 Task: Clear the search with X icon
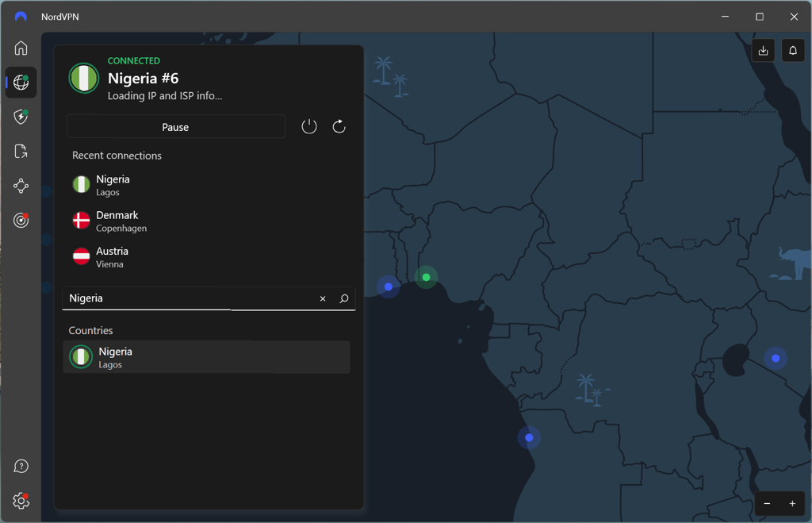pos(323,298)
